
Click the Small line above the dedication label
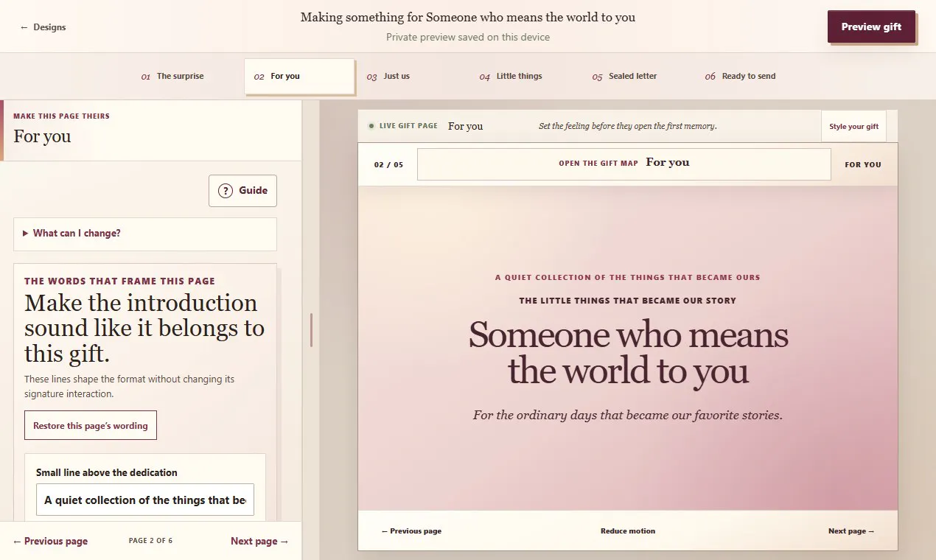[x=107, y=472]
